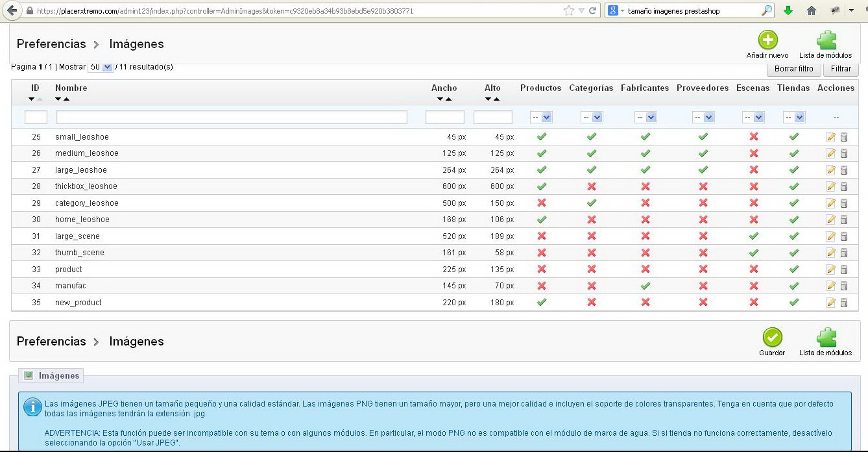This screenshot has width=868, height=452.
Task: Open the lower Lista de módulos puzzle icon
Action: [x=826, y=337]
